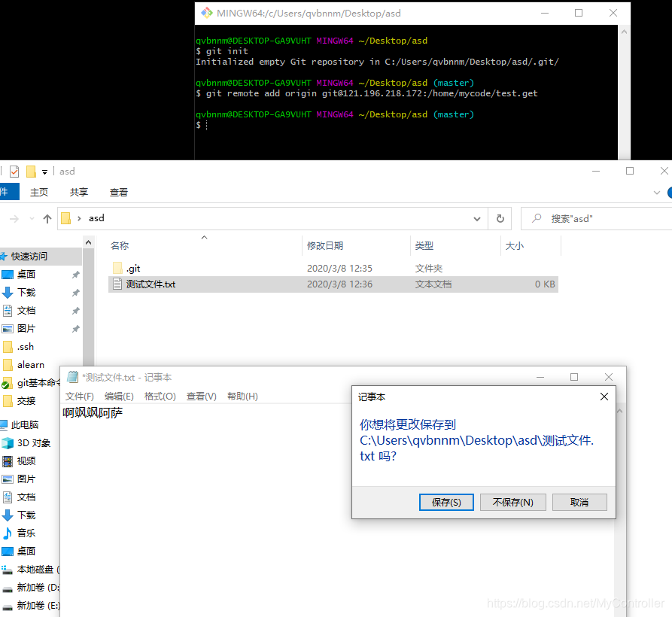This screenshot has height=617, width=672.
Task: Open 新加卷 (D:) drive in sidebar
Action: pos(38,587)
